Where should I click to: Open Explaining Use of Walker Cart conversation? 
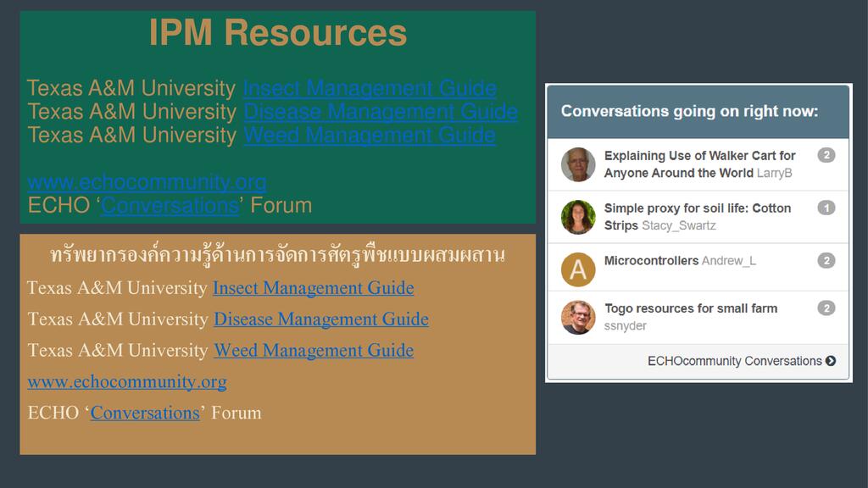[699, 156]
